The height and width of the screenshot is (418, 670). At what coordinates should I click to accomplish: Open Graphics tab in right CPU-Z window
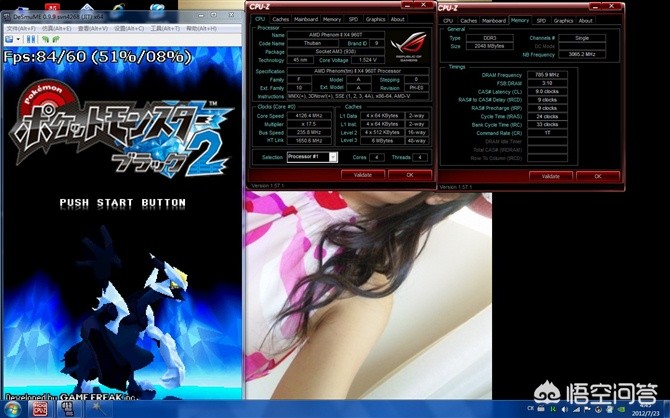click(563, 20)
